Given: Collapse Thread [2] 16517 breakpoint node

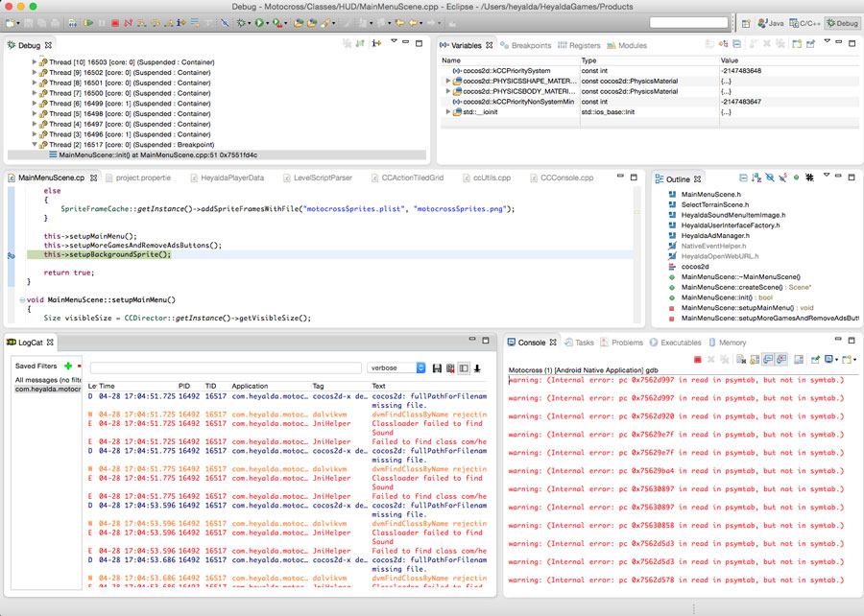Looking at the screenshot, I should point(35,145).
